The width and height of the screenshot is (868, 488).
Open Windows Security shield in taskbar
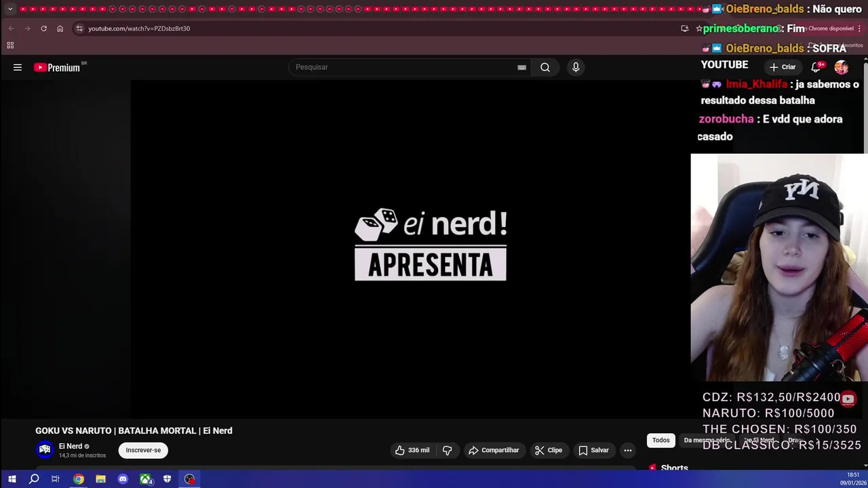click(x=167, y=479)
